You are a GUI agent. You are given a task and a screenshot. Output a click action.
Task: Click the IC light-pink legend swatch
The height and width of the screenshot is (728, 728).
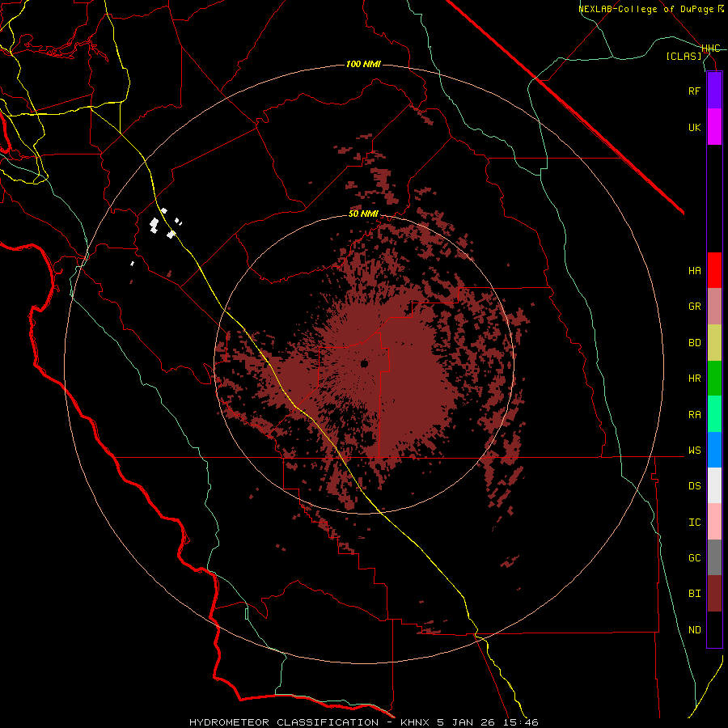pyautogui.click(x=714, y=522)
